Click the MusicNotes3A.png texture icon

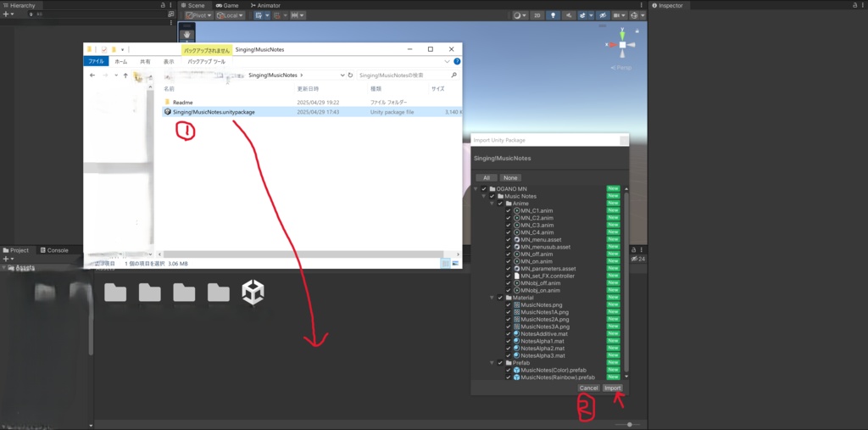click(516, 327)
